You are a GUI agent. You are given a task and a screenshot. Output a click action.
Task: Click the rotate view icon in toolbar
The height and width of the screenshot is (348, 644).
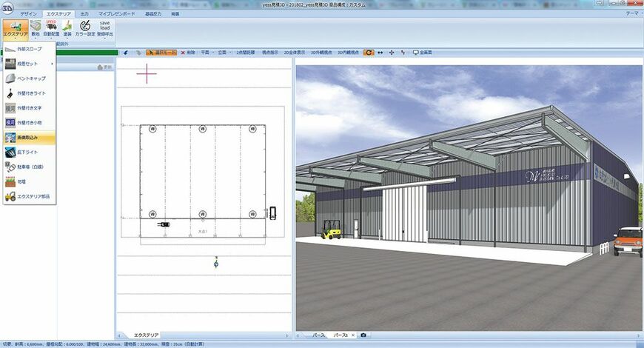tap(369, 53)
